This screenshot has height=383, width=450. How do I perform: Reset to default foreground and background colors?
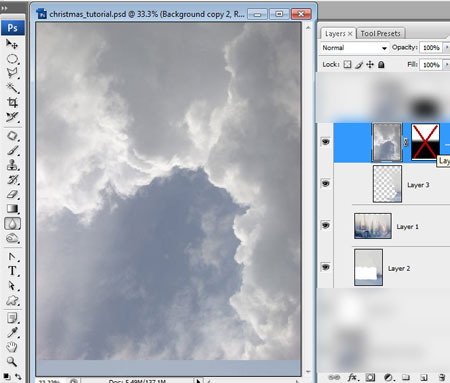click(x=7, y=377)
